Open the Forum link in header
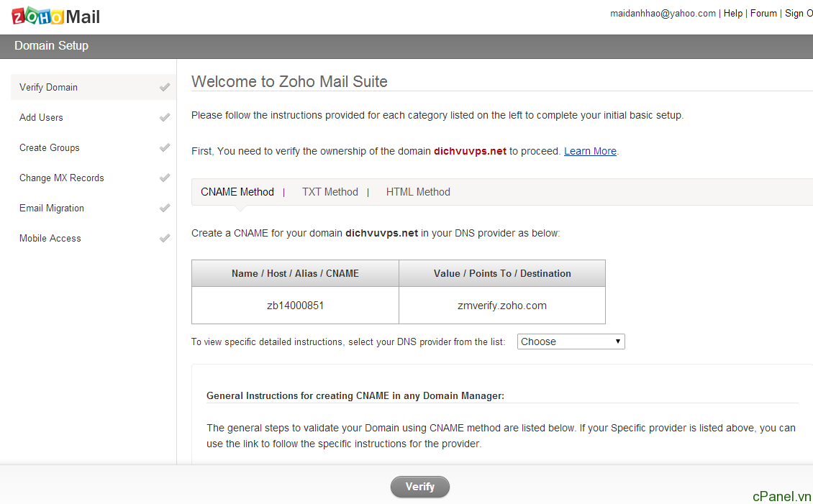The height and width of the screenshot is (504, 813). tap(763, 14)
